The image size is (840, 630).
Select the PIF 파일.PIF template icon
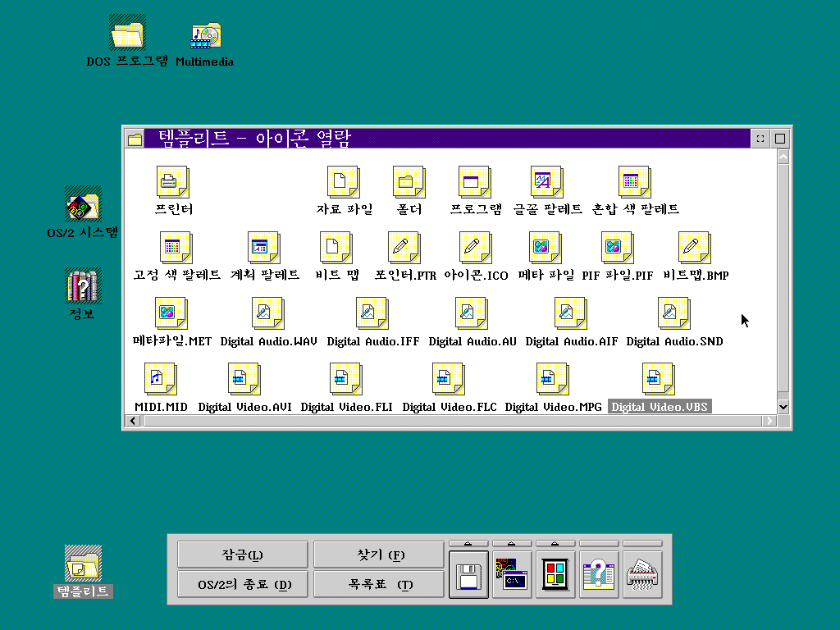click(x=618, y=248)
